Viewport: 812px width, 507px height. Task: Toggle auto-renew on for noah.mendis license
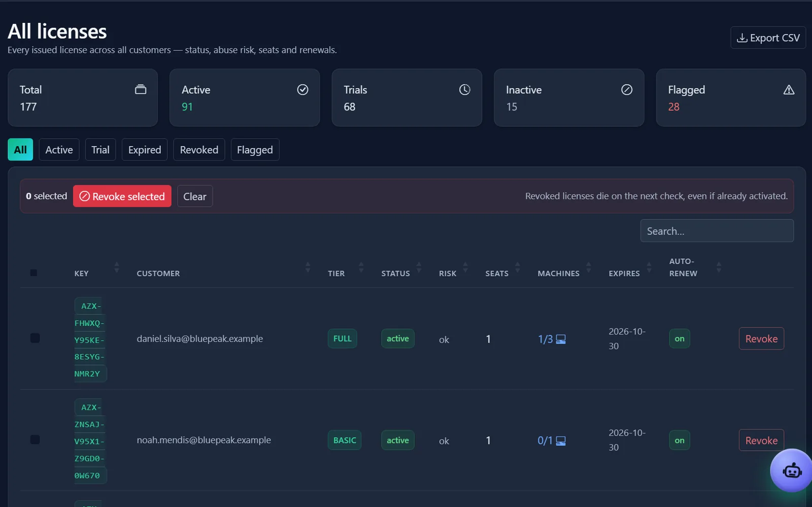click(680, 440)
